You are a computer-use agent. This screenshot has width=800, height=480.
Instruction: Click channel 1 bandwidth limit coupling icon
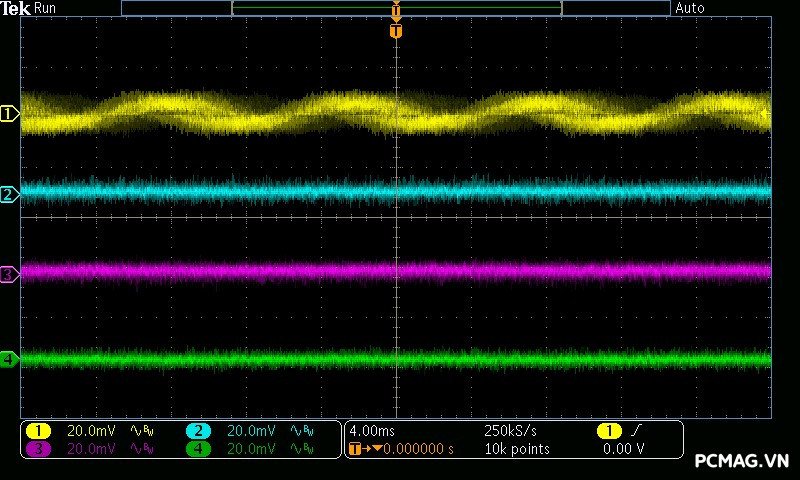(140, 431)
